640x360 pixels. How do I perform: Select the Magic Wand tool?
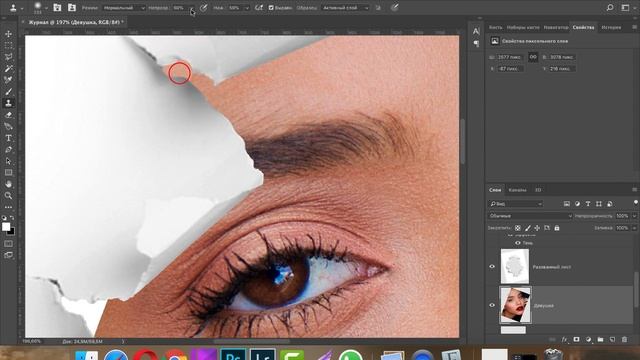tap(8, 69)
